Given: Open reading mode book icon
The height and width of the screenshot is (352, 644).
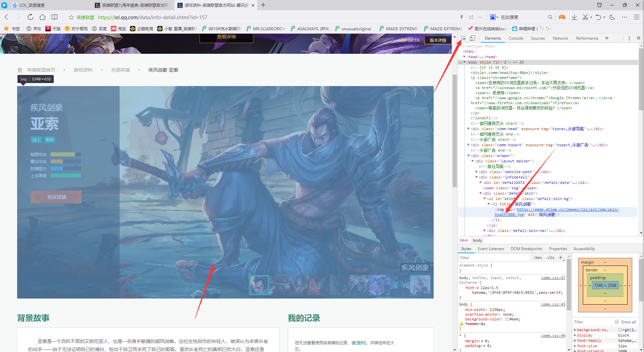Looking at the screenshot, I should pos(54,17).
